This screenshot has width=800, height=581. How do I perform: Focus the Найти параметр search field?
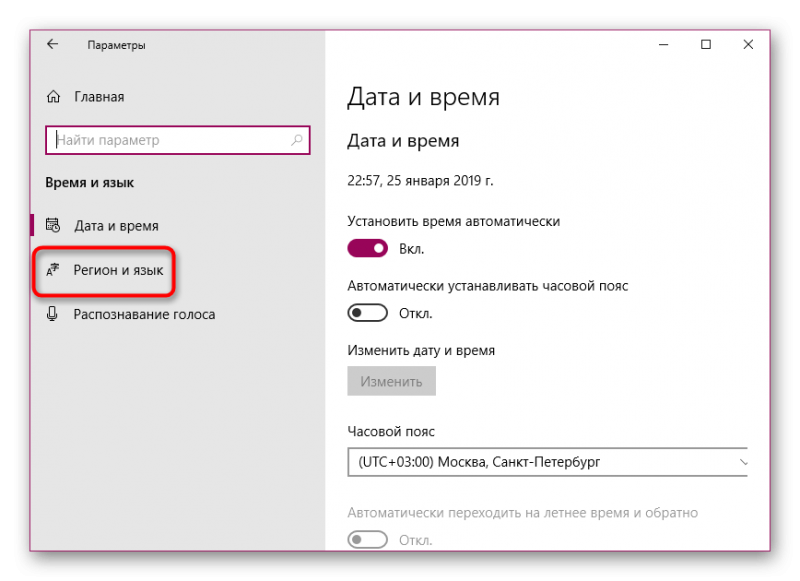click(178, 140)
